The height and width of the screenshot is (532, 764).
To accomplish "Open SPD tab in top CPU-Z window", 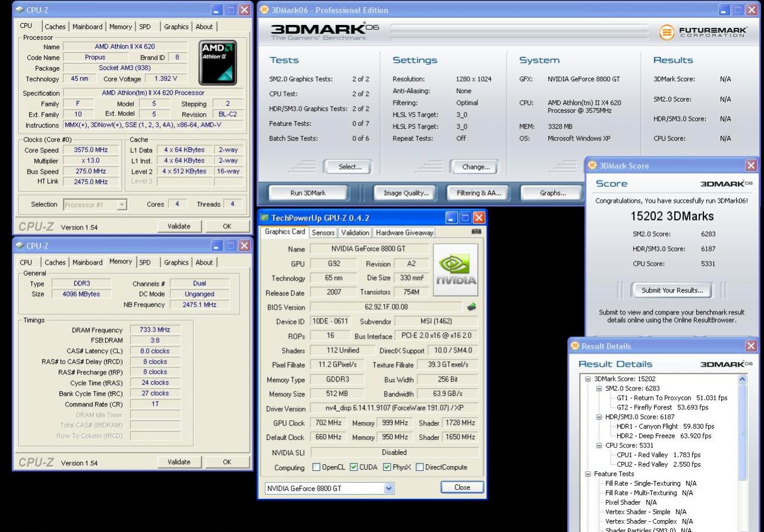I will coord(145,27).
